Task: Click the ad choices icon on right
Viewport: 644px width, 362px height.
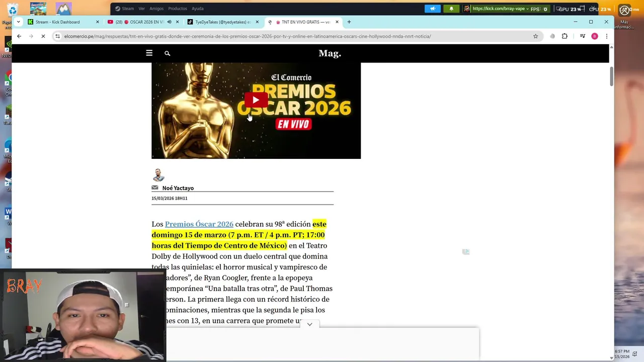Action: [x=466, y=252]
